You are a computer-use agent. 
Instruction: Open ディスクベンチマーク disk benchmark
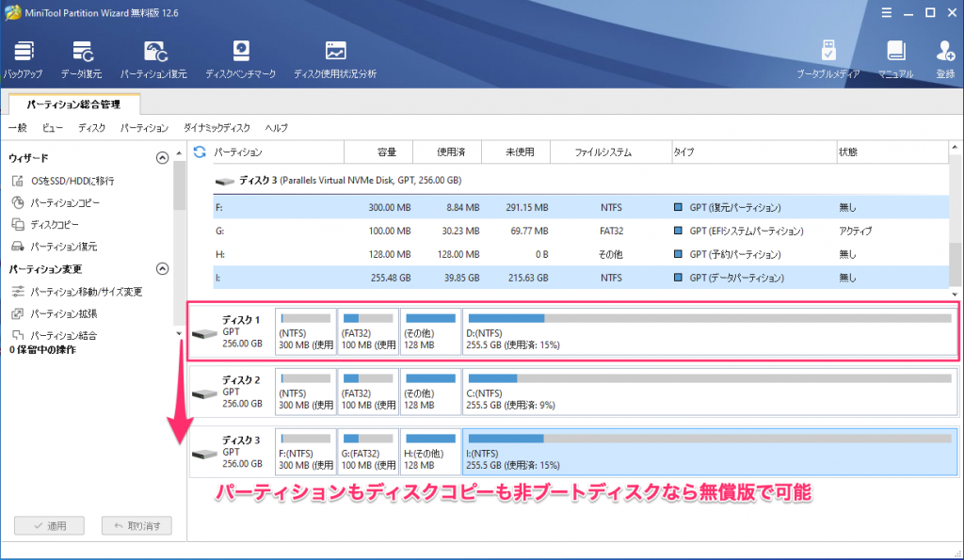tap(240, 59)
